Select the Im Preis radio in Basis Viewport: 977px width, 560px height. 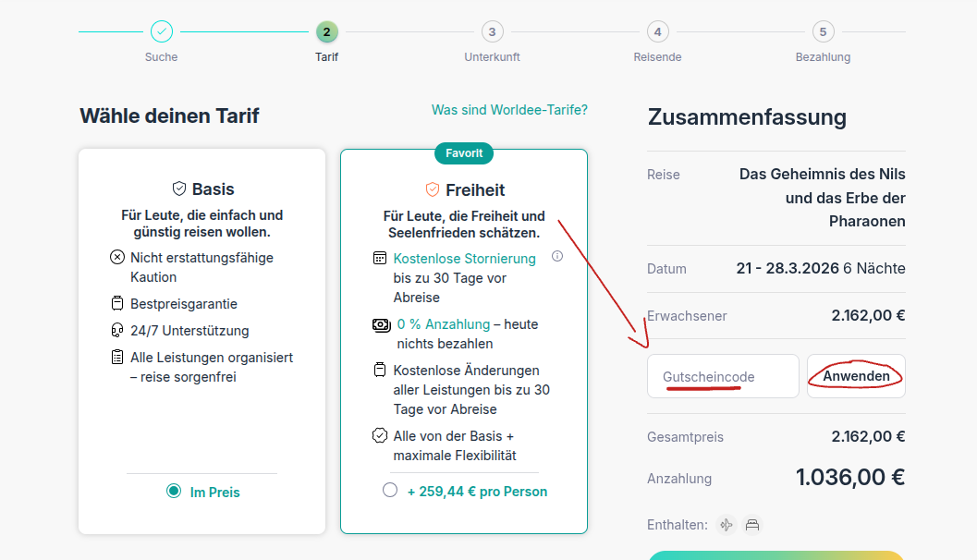(173, 493)
